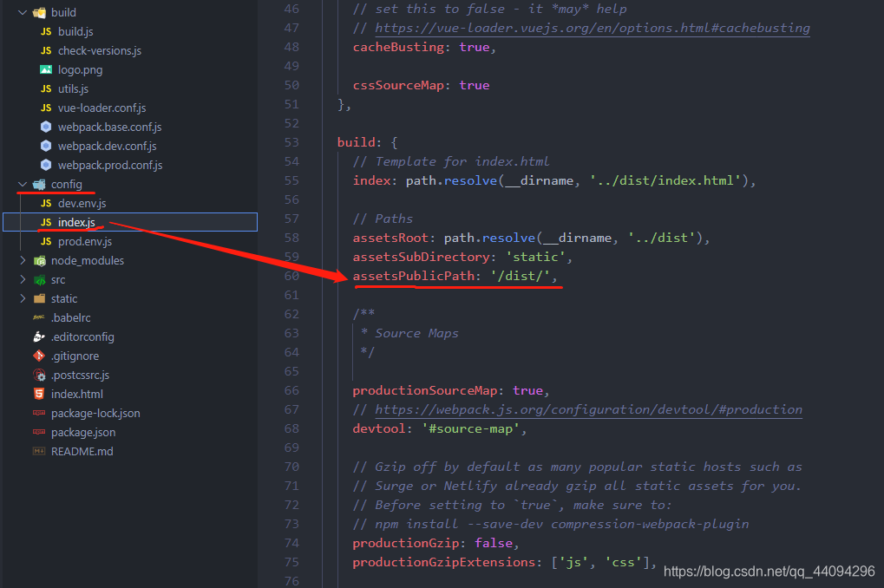The width and height of the screenshot is (884, 588).
Task: Open webpack.base.conf.js file
Action: (109, 127)
